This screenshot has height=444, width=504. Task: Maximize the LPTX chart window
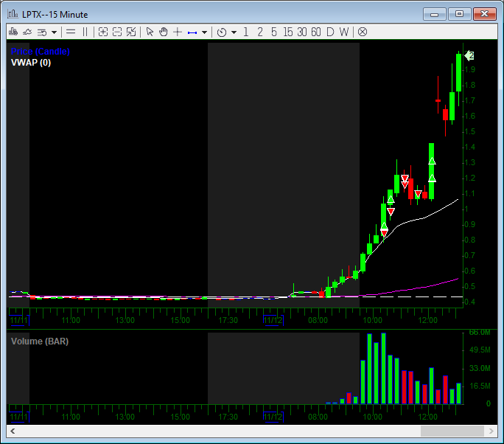(x=459, y=14)
